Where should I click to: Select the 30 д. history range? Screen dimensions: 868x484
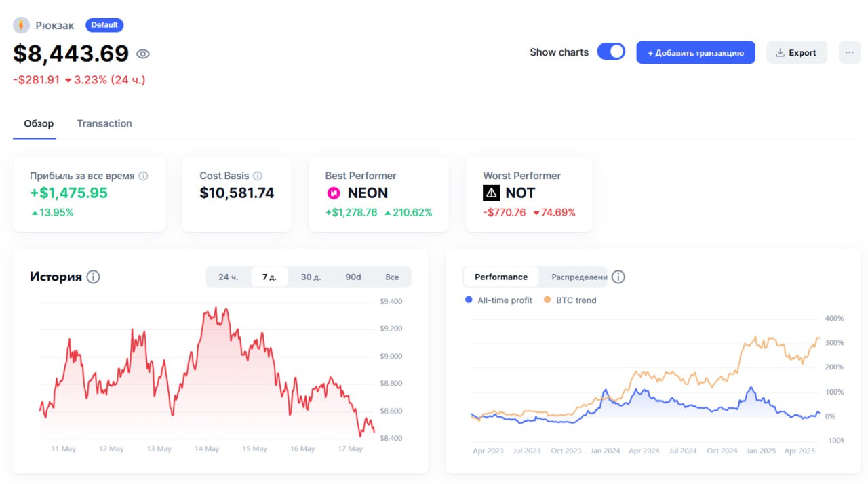(311, 277)
